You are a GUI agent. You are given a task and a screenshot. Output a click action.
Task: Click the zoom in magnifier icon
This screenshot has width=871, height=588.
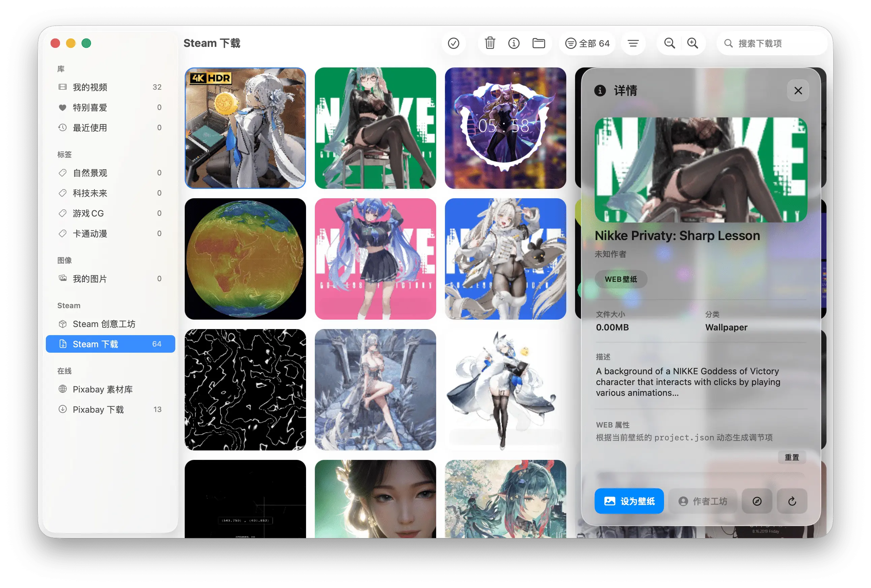pyautogui.click(x=693, y=43)
